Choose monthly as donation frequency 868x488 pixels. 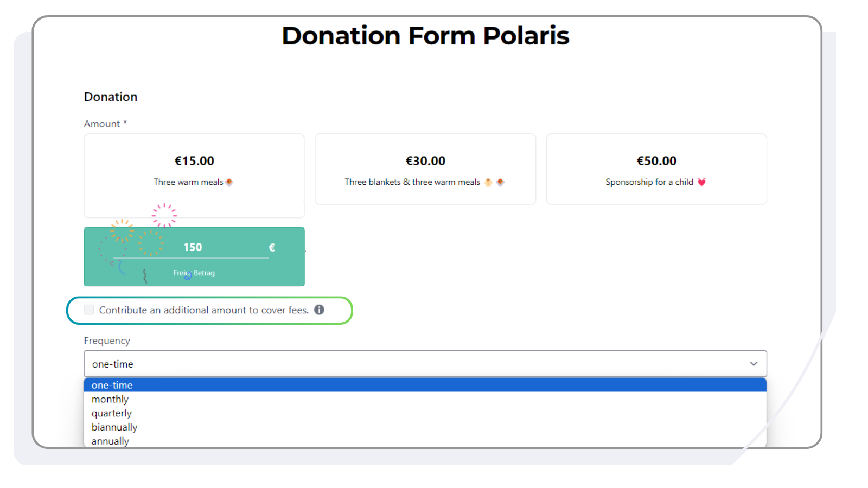[x=110, y=399]
